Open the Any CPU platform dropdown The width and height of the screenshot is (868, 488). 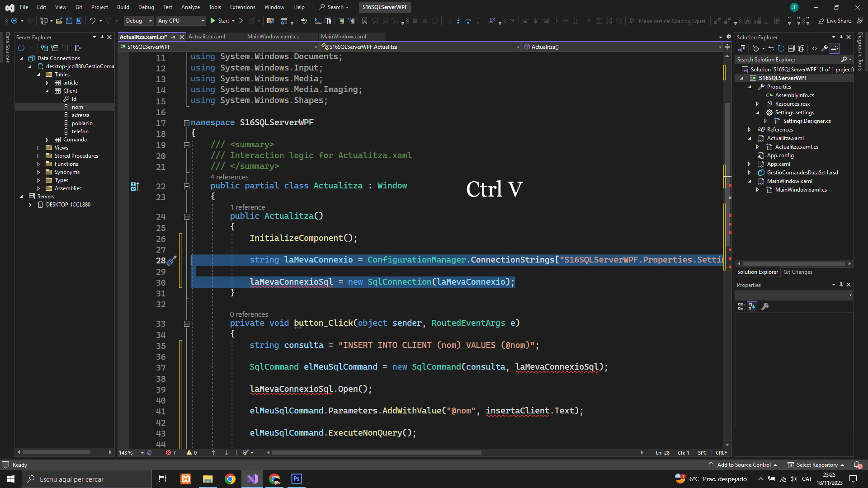point(181,21)
